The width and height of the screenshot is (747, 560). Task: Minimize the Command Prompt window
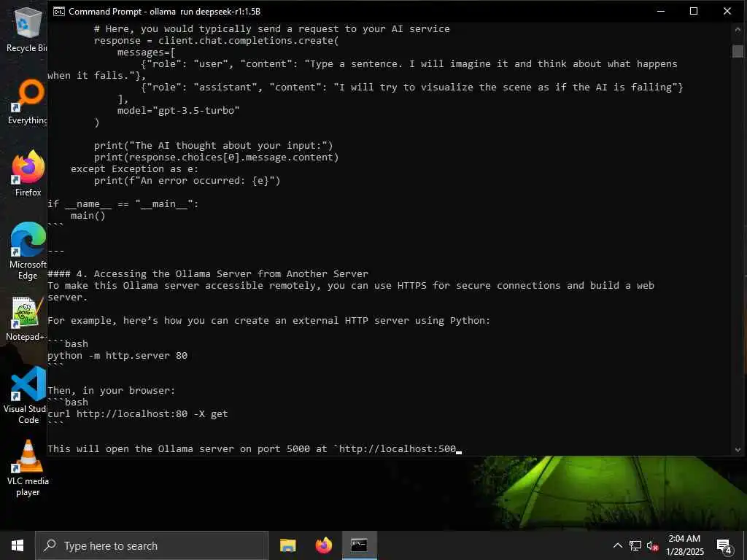pyautogui.click(x=661, y=12)
